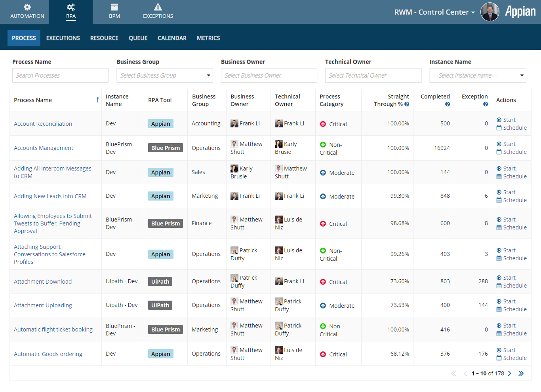Open the Exceptions warning triangle icon
The height and width of the screenshot is (392, 541).
point(158,7)
